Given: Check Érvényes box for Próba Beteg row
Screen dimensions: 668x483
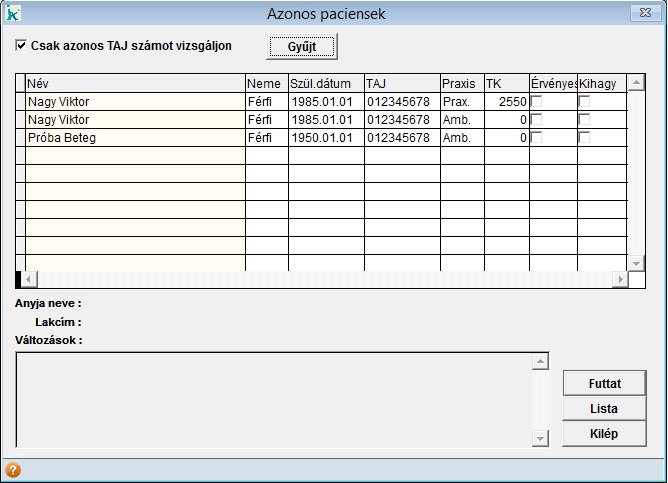Looking at the screenshot, I should 536,138.
